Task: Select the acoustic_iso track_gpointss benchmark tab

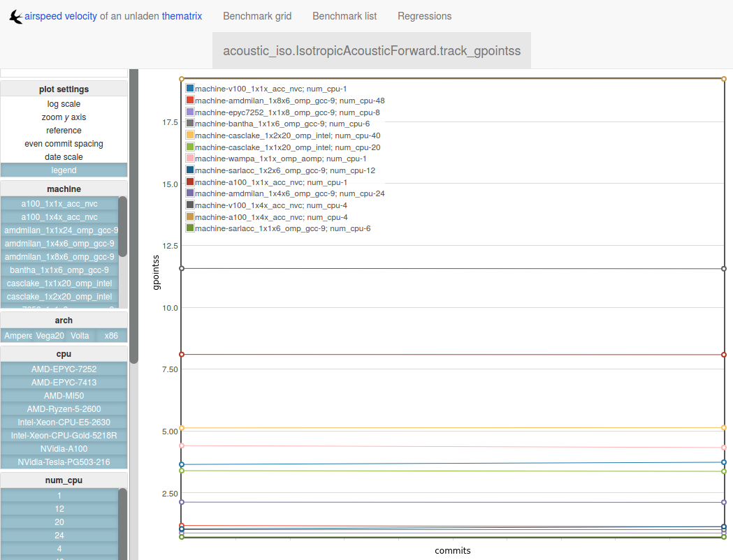Action: point(372,50)
